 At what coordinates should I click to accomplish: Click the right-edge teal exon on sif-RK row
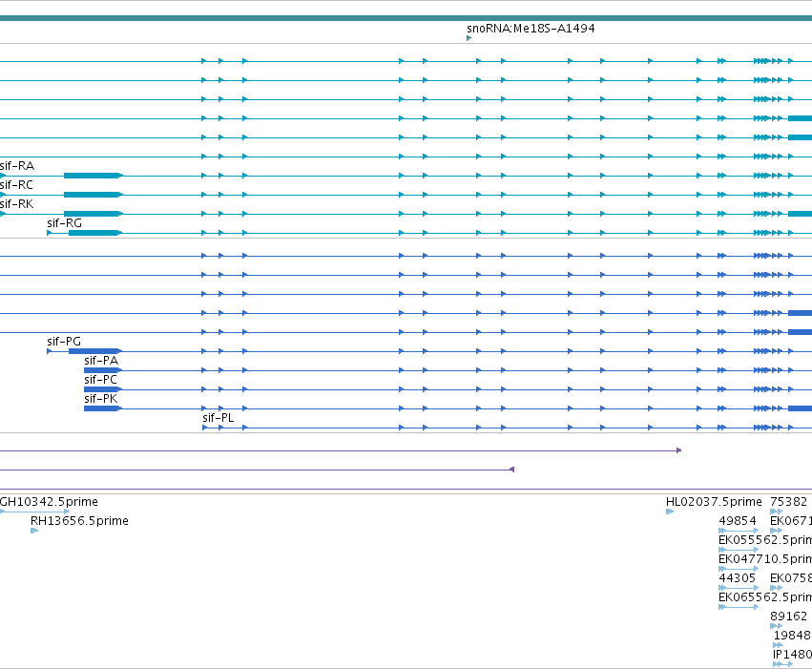pyautogui.click(x=801, y=214)
